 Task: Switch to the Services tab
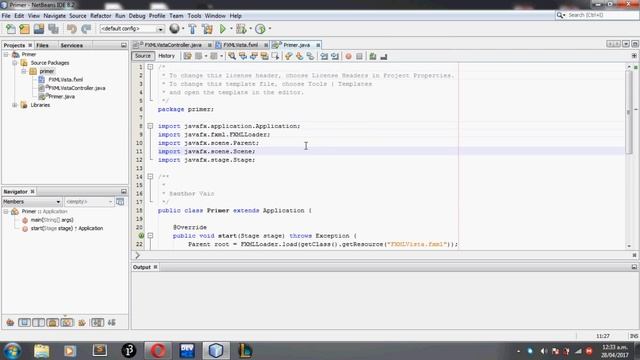[72, 45]
